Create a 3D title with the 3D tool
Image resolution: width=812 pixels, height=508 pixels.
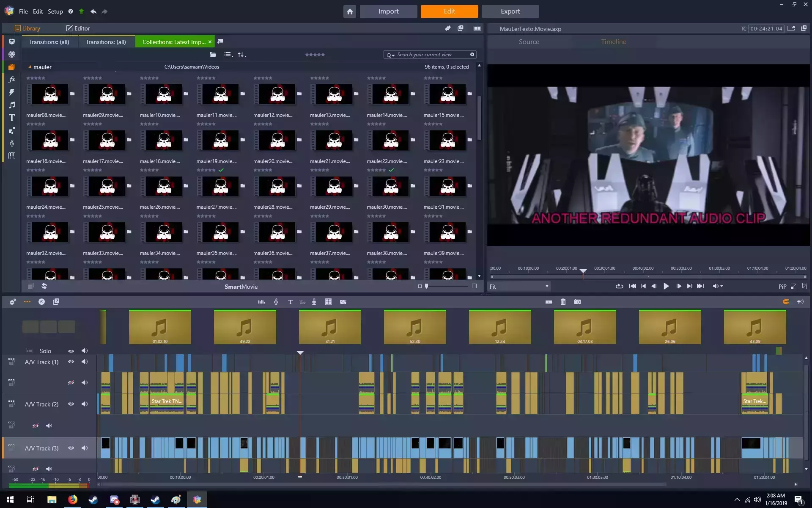coord(302,302)
